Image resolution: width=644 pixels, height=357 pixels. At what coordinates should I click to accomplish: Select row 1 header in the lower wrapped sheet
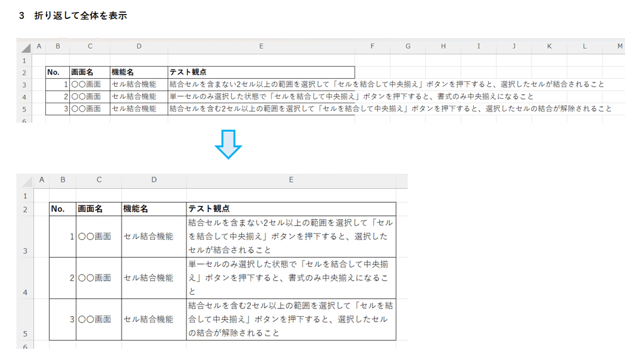coord(25,196)
